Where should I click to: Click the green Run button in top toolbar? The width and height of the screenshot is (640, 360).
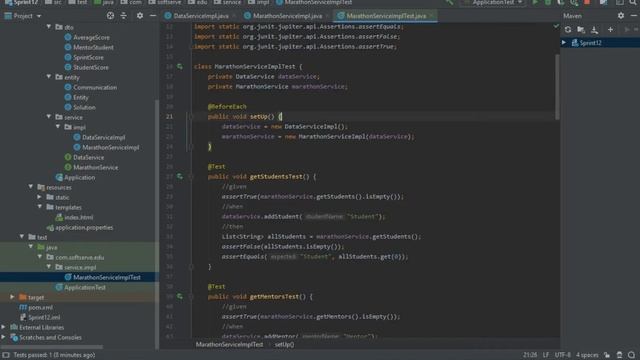click(x=535, y=2)
